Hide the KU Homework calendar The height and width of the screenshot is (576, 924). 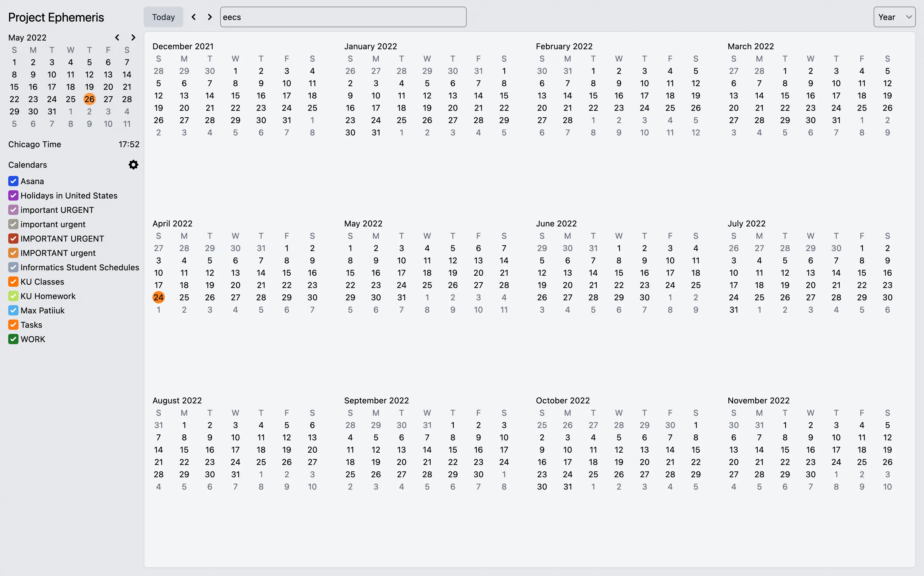click(x=13, y=296)
